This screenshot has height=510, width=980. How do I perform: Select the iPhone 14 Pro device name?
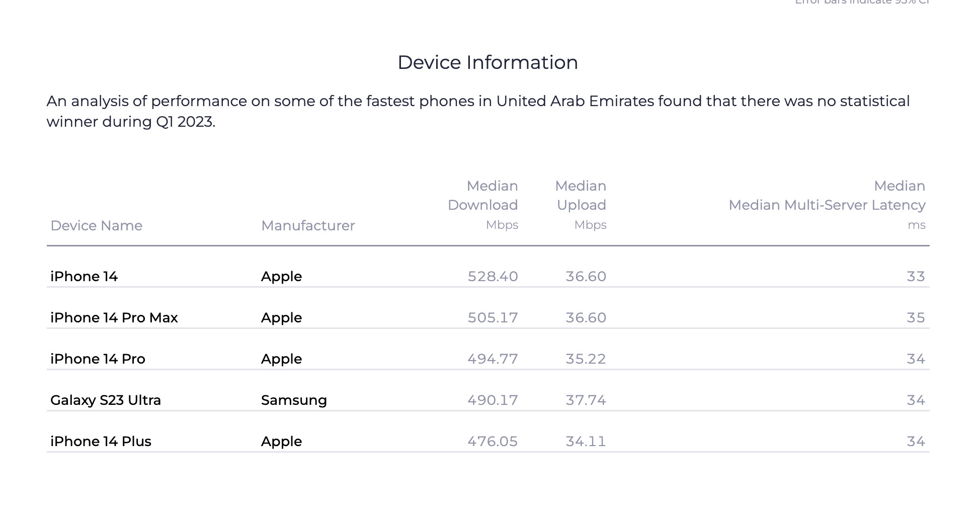point(98,359)
